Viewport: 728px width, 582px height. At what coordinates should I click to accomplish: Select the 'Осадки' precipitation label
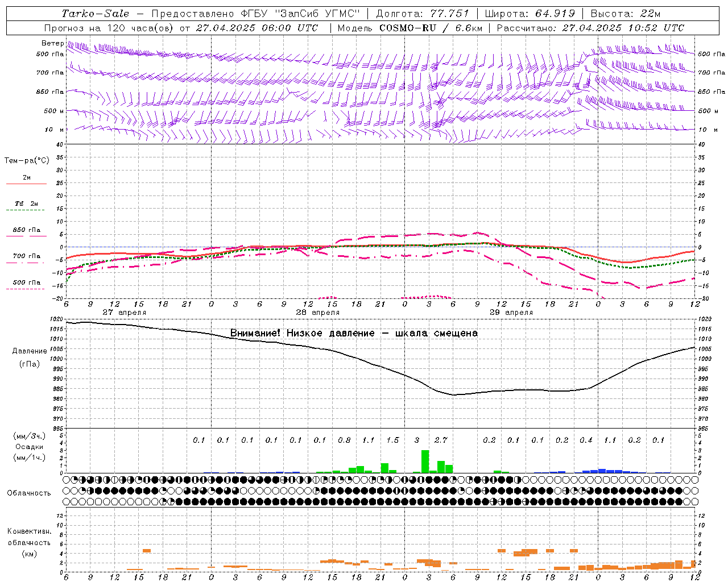29,447
